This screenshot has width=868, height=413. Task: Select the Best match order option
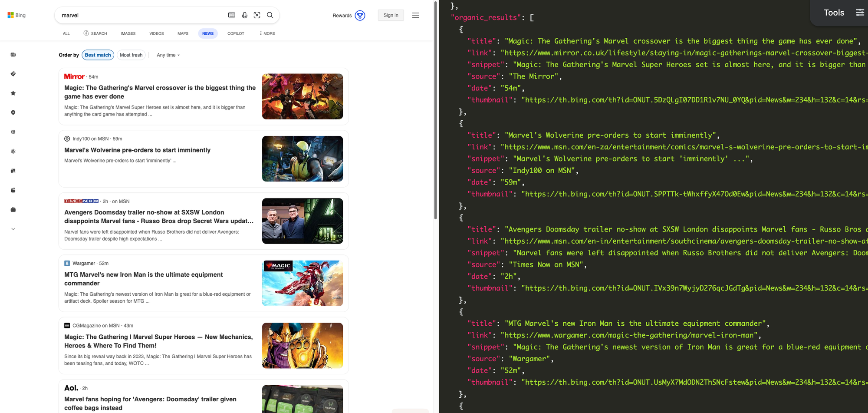pos(98,55)
